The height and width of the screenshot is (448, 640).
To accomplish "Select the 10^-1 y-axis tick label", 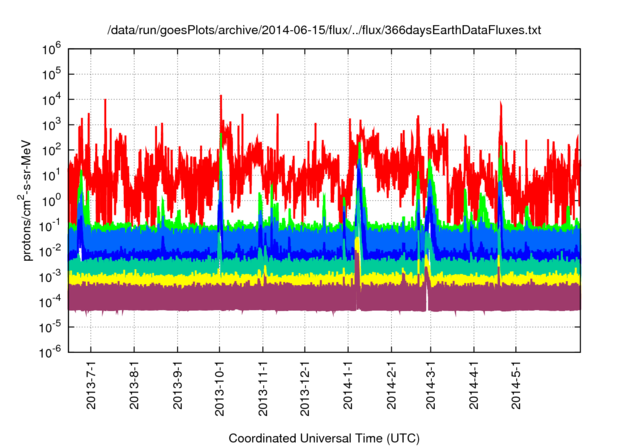I will tap(50, 226).
